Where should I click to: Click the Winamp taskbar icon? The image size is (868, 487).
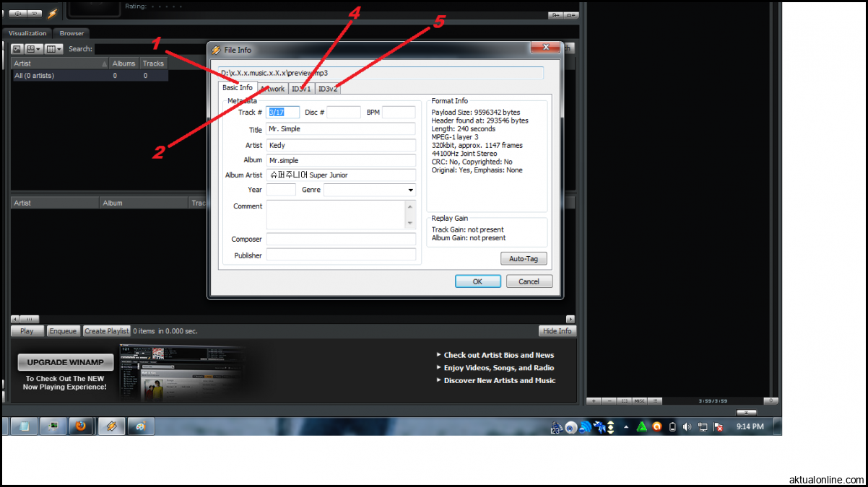tap(111, 426)
